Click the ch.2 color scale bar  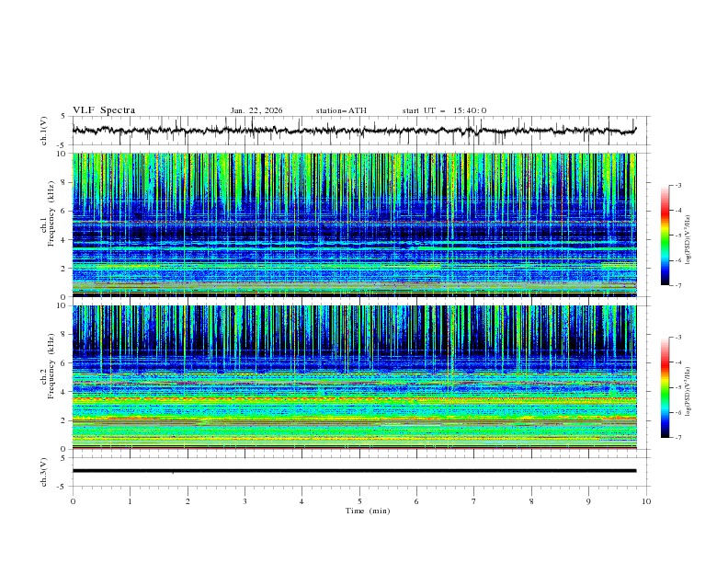coord(665,387)
